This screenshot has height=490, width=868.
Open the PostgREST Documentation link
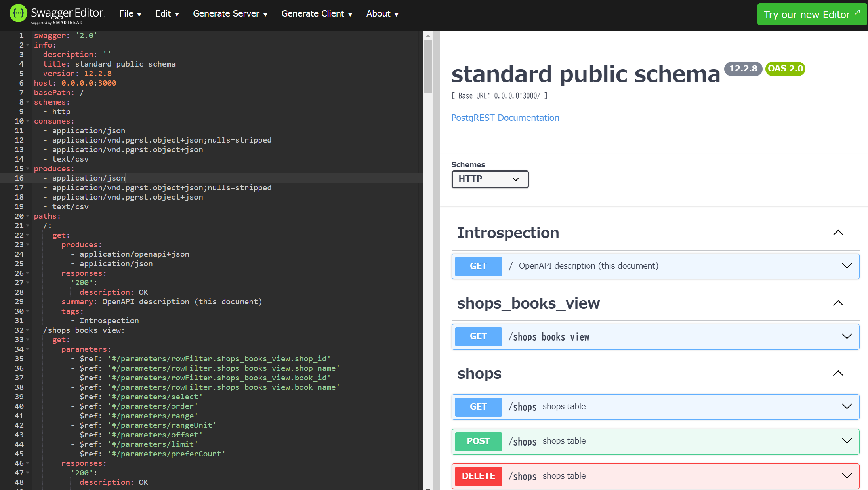(x=505, y=118)
